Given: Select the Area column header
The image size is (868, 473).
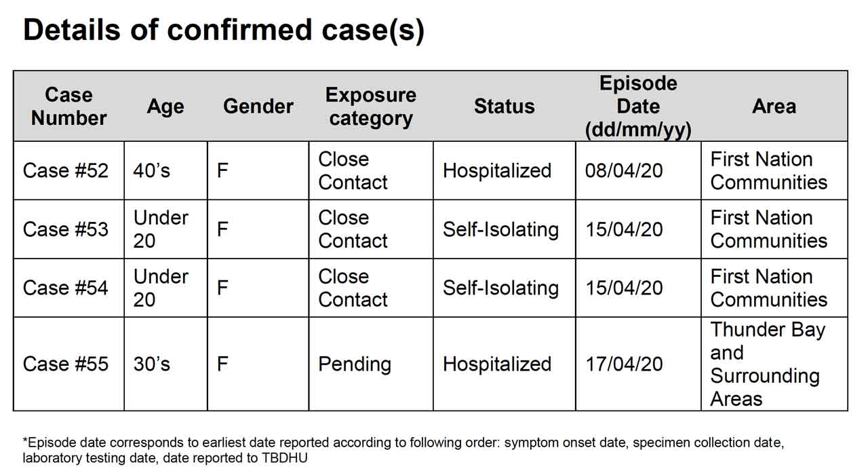Looking at the screenshot, I should pos(774,107).
